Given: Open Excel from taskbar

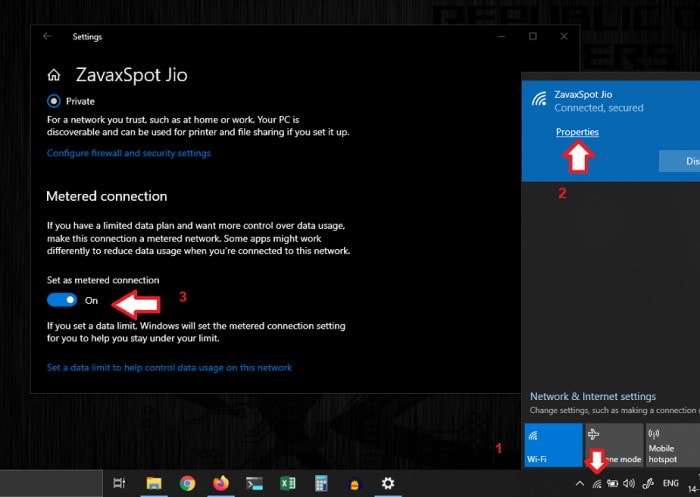Looking at the screenshot, I should pyautogui.click(x=288, y=483).
